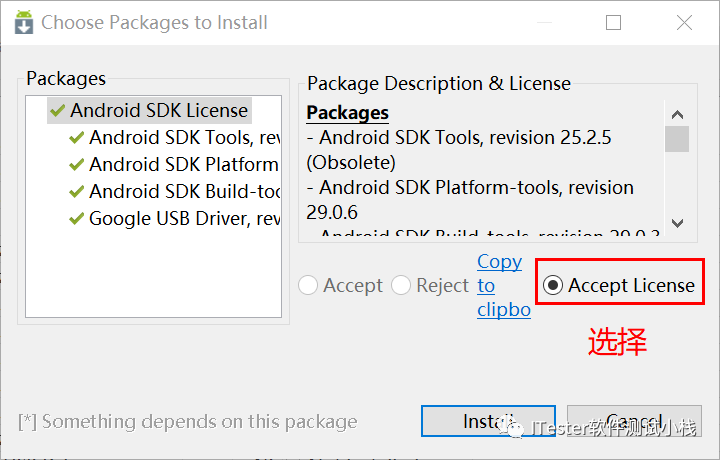This screenshot has height=460, width=720.
Task: Click green checkmark next to Android SDK License
Action: 56,111
